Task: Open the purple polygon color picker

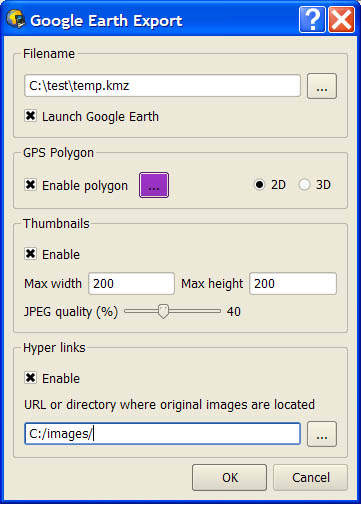Action: (154, 185)
